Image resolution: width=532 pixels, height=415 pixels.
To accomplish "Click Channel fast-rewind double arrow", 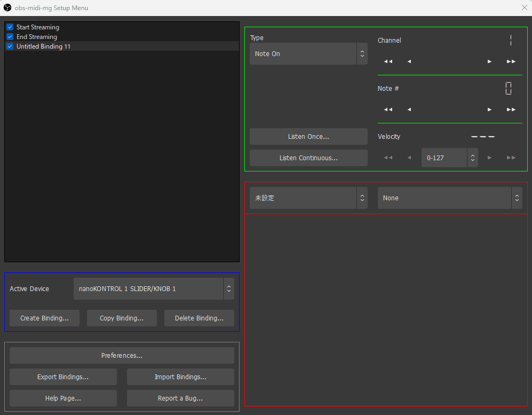I will pyautogui.click(x=388, y=61).
